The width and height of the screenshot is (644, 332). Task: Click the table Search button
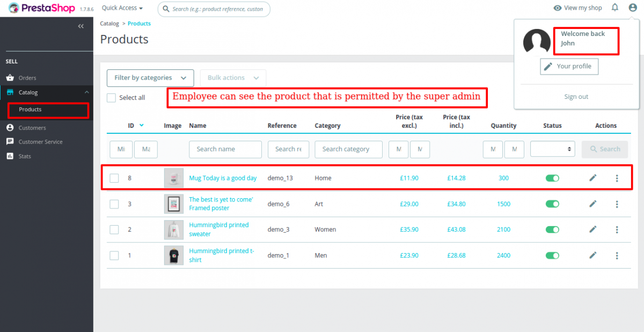[x=605, y=149]
